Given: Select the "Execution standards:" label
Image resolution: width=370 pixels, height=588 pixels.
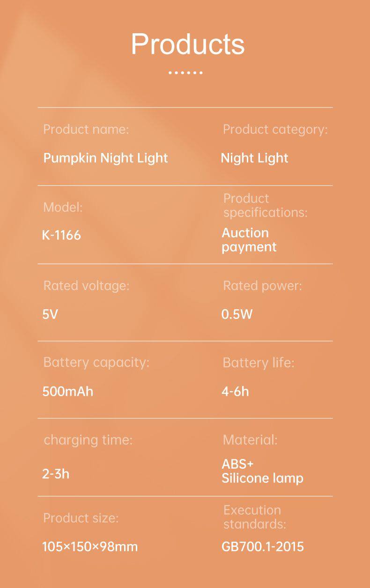Looking at the screenshot, I should [x=254, y=517].
